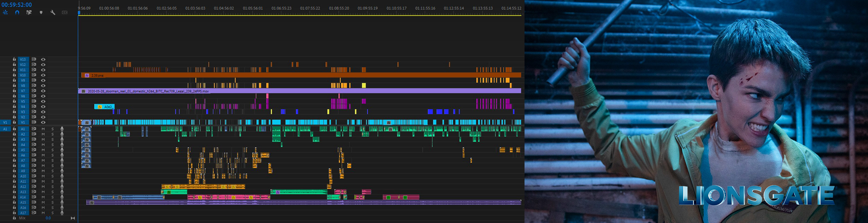Enable voice-over record on track A1
The height and width of the screenshot is (223, 868).
[62, 129]
